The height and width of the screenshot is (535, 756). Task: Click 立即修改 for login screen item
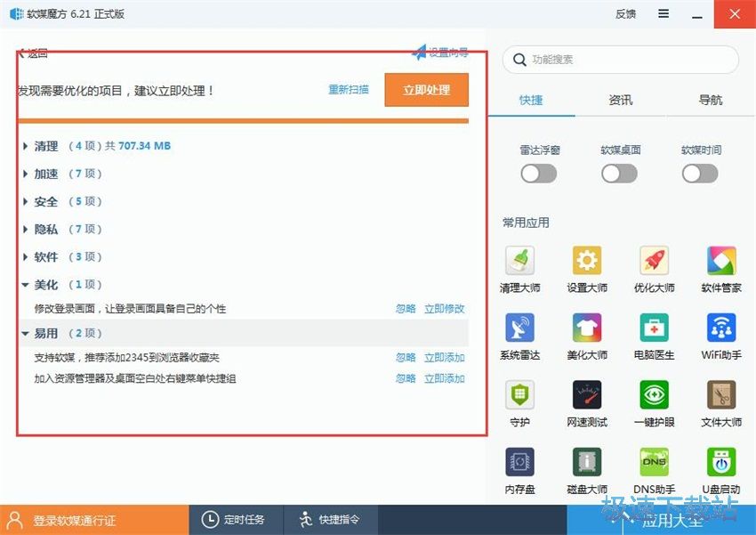[445, 309]
